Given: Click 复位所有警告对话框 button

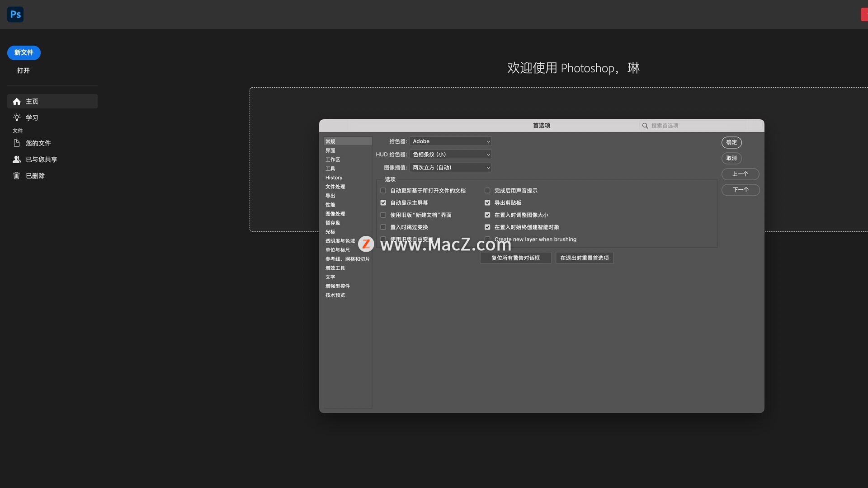Looking at the screenshot, I should (x=515, y=258).
